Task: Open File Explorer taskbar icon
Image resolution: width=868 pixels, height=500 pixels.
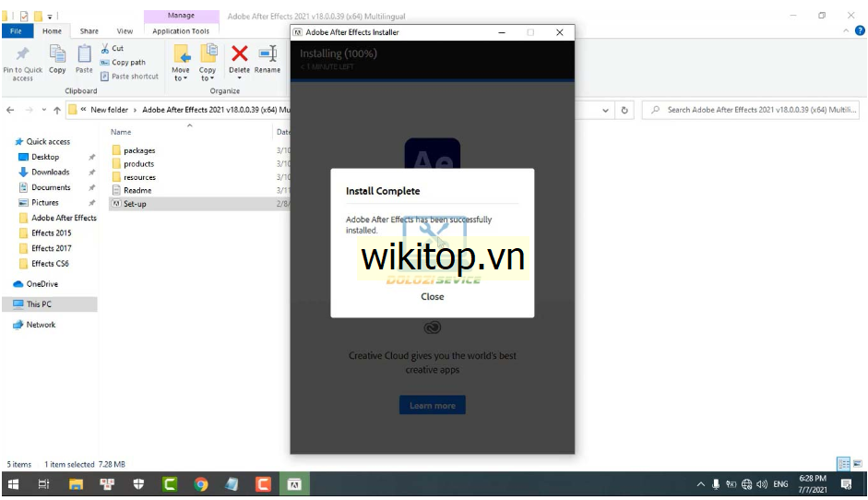Action: [x=76, y=484]
